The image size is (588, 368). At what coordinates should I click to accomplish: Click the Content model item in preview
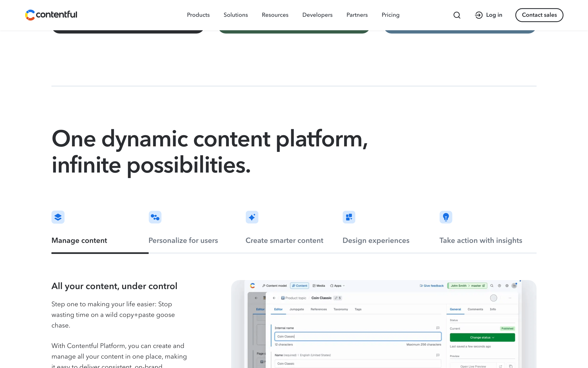pos(274,286)
